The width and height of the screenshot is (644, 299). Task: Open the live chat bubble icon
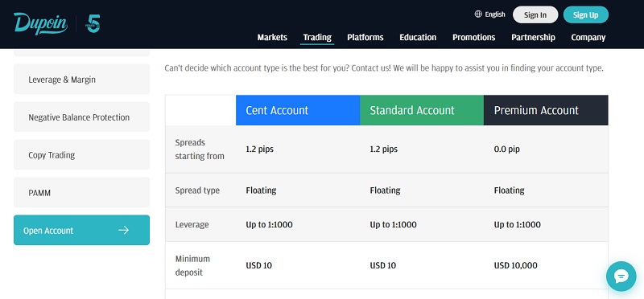pyautogui.click(x=621, y=276)
